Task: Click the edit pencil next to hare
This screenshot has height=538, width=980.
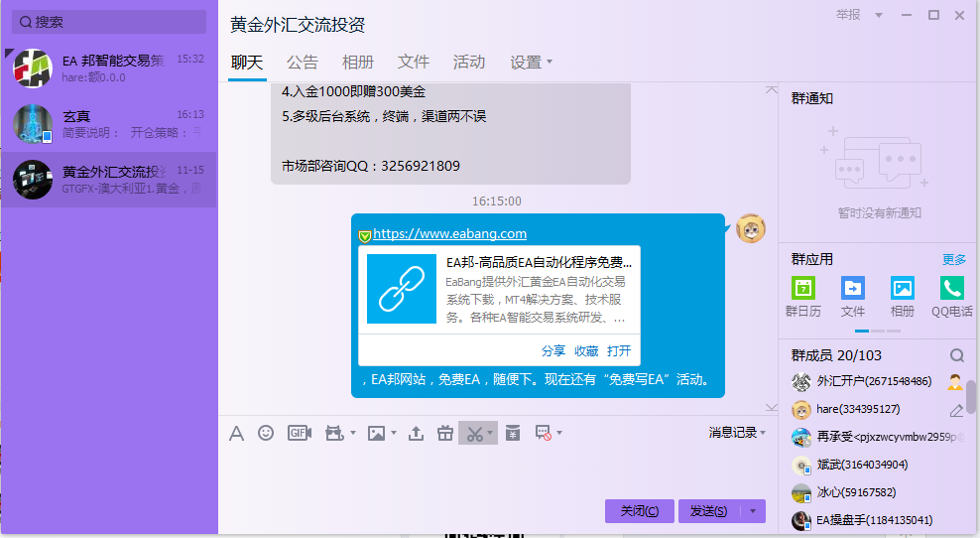Action: tap(956, 410)
